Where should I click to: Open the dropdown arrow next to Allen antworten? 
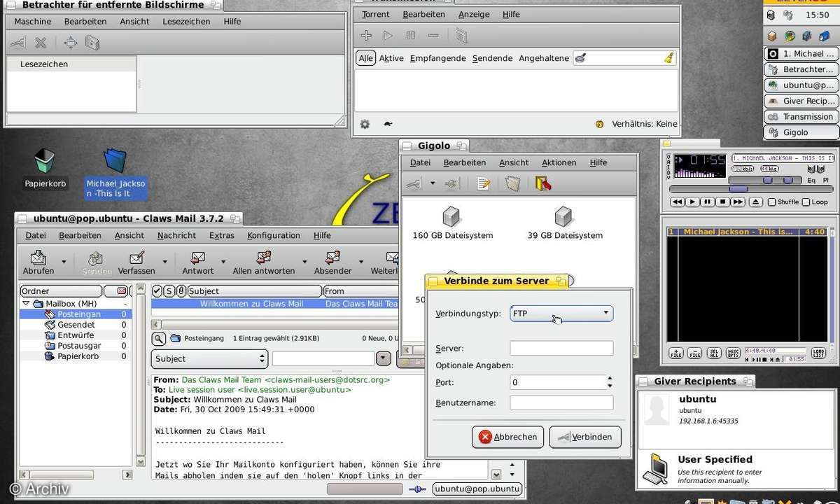point(304,262)
